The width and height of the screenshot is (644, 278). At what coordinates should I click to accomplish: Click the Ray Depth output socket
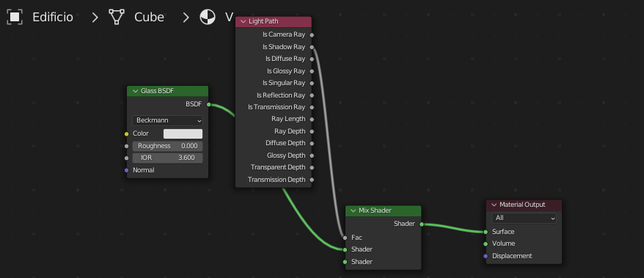(x=312, y=131)
